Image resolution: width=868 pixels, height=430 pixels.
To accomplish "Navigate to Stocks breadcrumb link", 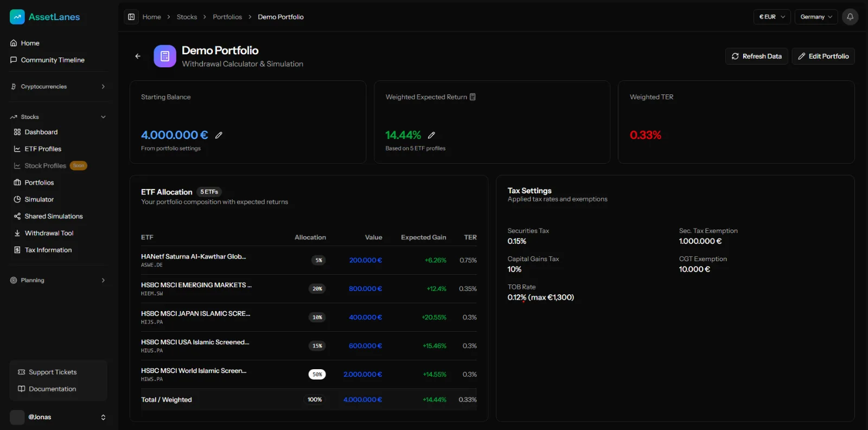I will pyautogui.click(x=187, y=17).
